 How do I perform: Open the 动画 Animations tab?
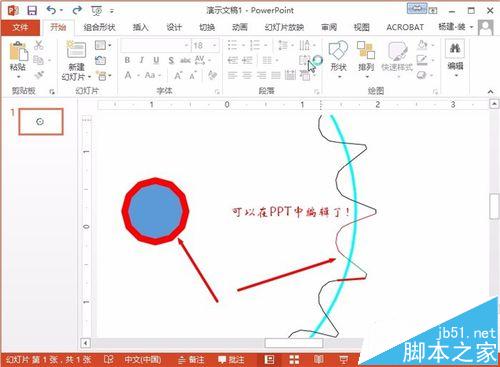[x=240, y=27]
